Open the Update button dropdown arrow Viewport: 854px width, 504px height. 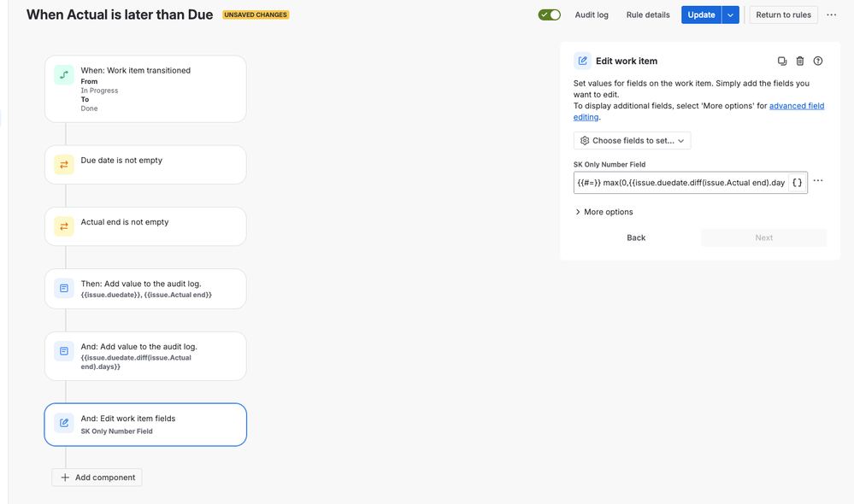click(x=730, y=15)
